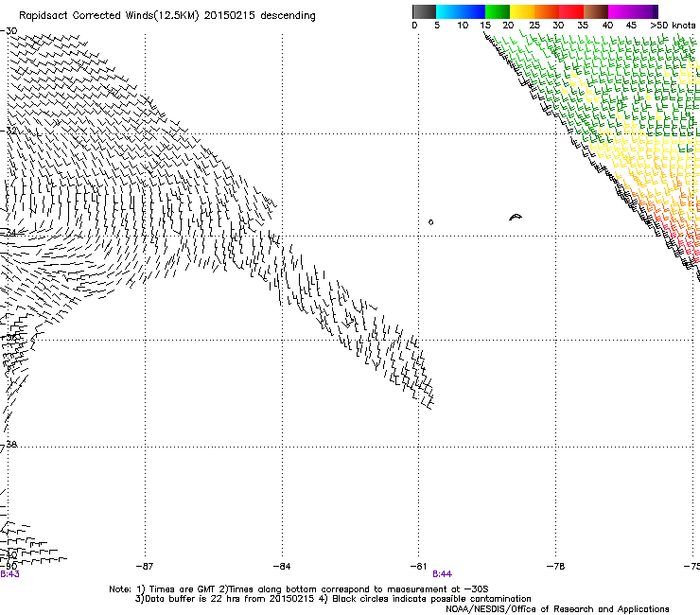Click the purple '8:44' time label
Screen dimensions: 700x615
click(x=442, y=574)
